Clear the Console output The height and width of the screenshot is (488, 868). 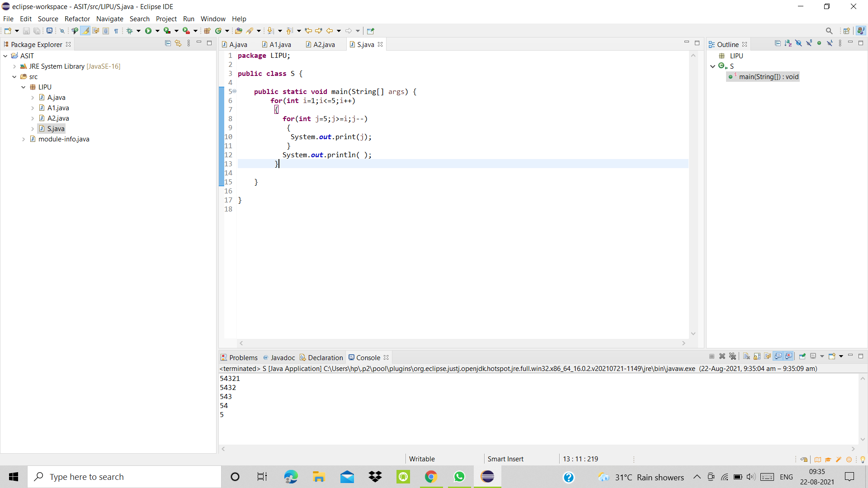tap(745, 356)
